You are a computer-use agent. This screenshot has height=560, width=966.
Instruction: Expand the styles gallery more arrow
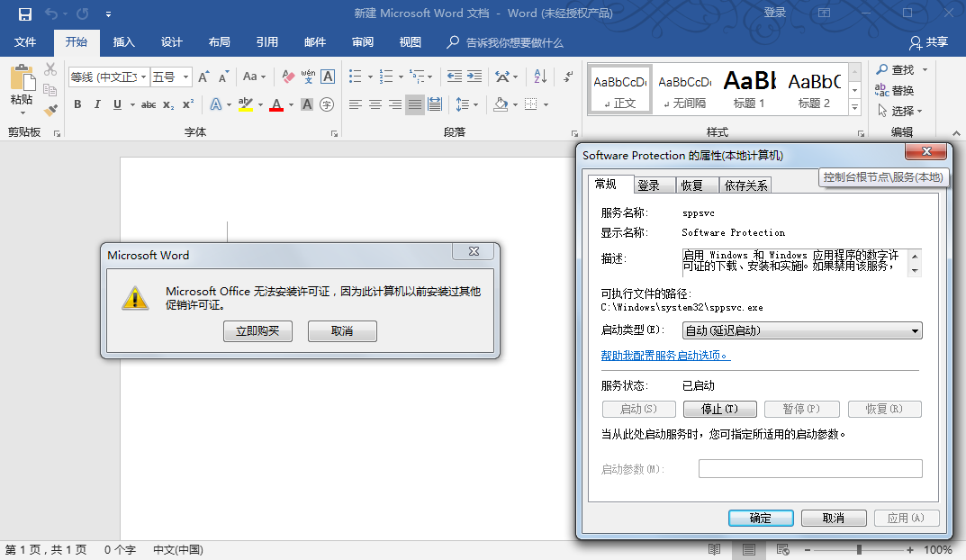[854, 107]
